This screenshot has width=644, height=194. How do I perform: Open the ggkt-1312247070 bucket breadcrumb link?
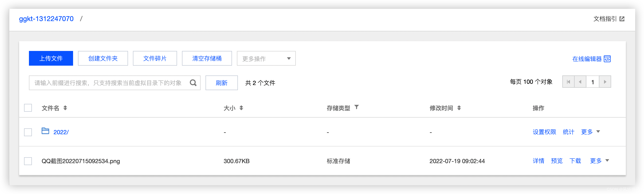pyautogui.click(x=46, y=19)
